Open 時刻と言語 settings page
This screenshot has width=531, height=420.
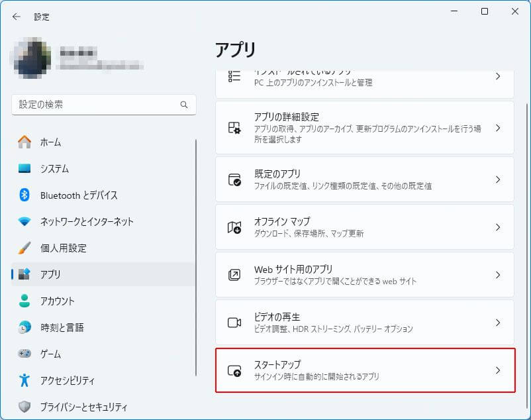point(62,327)
